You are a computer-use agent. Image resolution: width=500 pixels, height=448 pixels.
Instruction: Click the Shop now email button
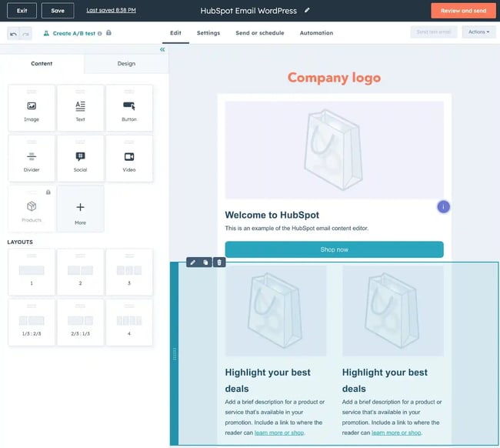(x=334, y=249)
